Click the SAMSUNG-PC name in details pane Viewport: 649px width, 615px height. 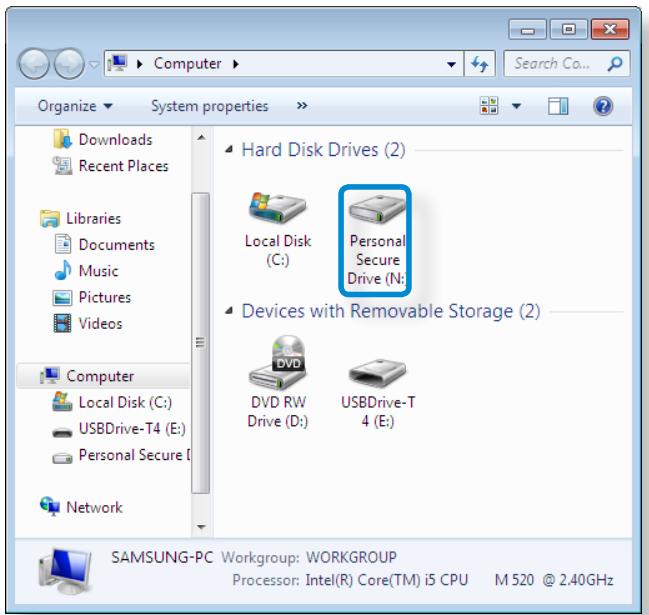coord(162,557)
